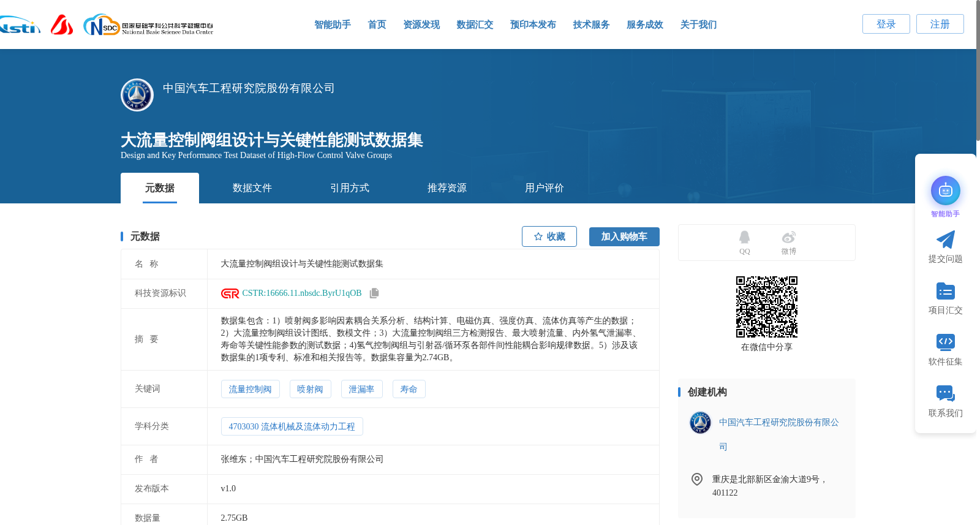980x525 pixels.
Task: Open the WeChat share QR code
Action: pyautogui.click(x=767, y=307)
